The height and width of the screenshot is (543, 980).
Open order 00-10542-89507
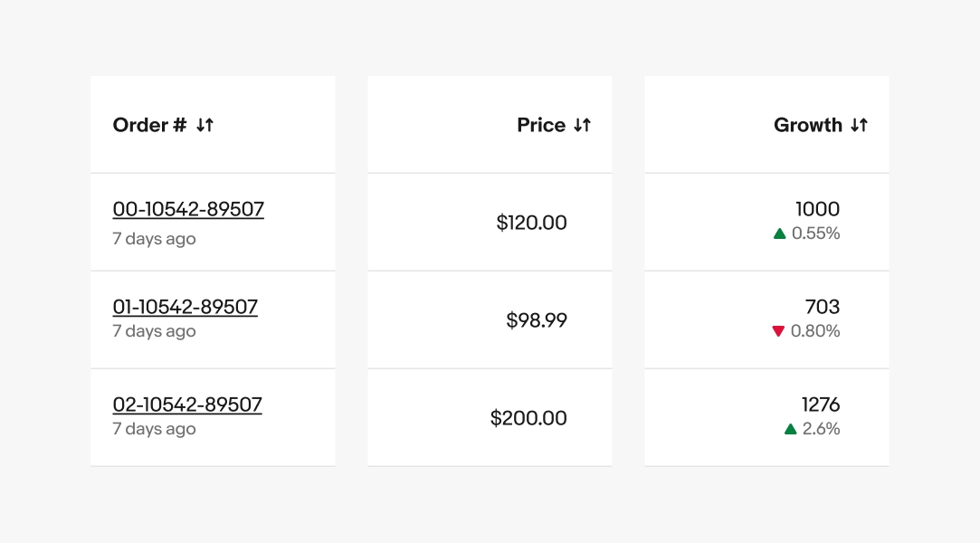pyautogui.click(x=188, y=208)
